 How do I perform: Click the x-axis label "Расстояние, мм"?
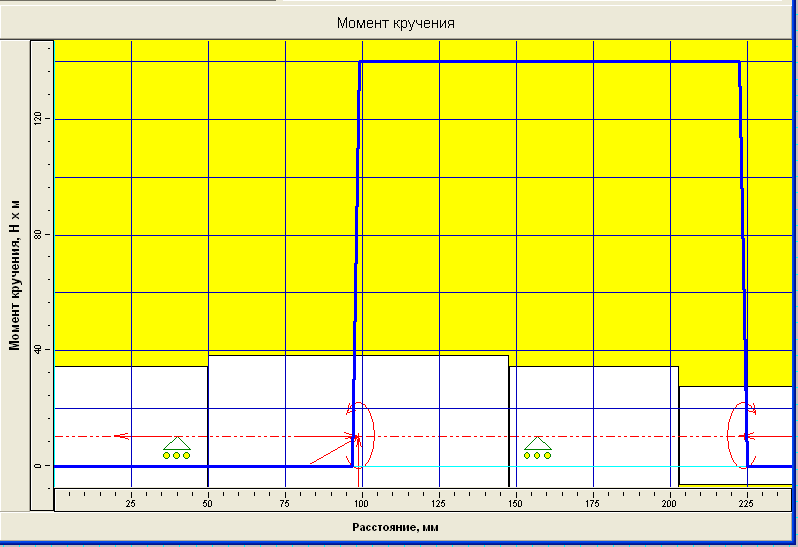[x=395, y=527]
